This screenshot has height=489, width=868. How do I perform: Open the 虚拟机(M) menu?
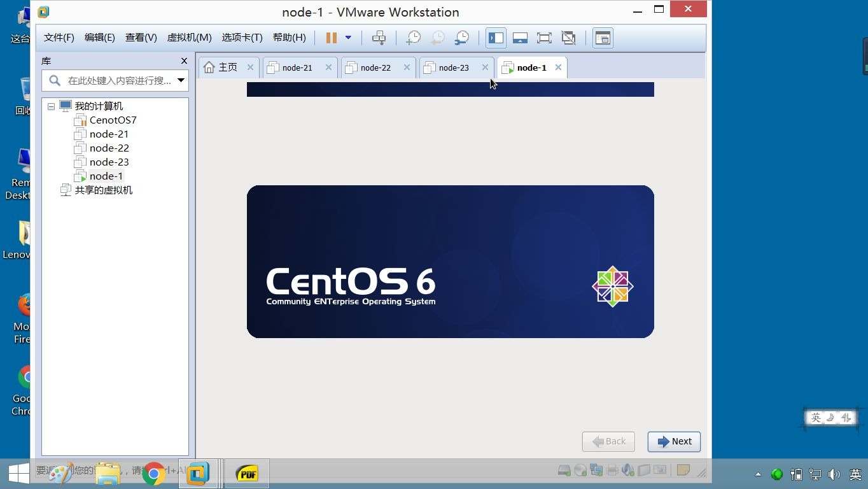tap(189, 38)
